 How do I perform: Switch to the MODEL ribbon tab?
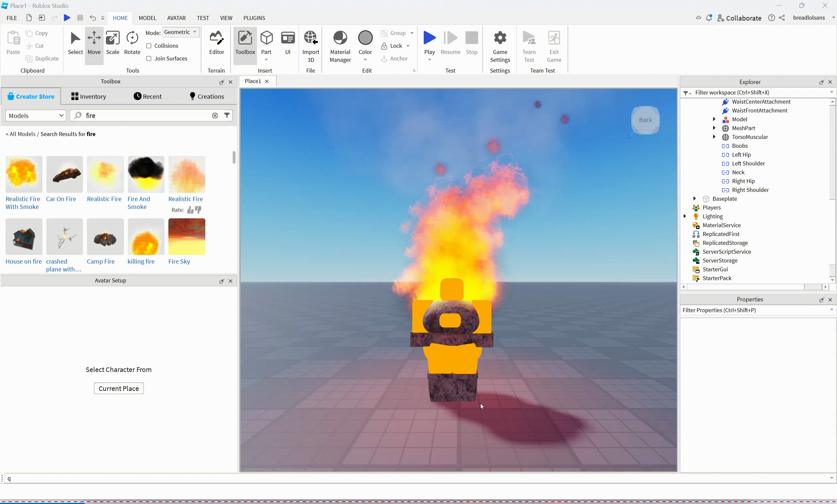[147, 18]
